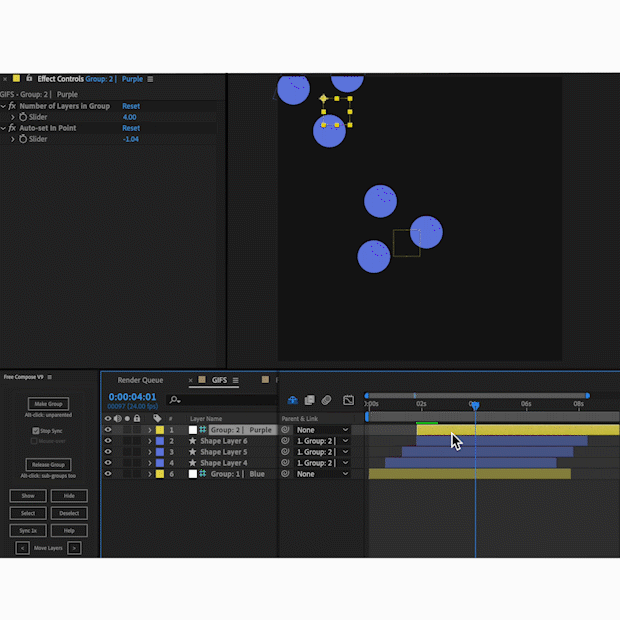Close the GIFS timeline tab
This screenshot has height=620, width=620.
coord(191,380)
